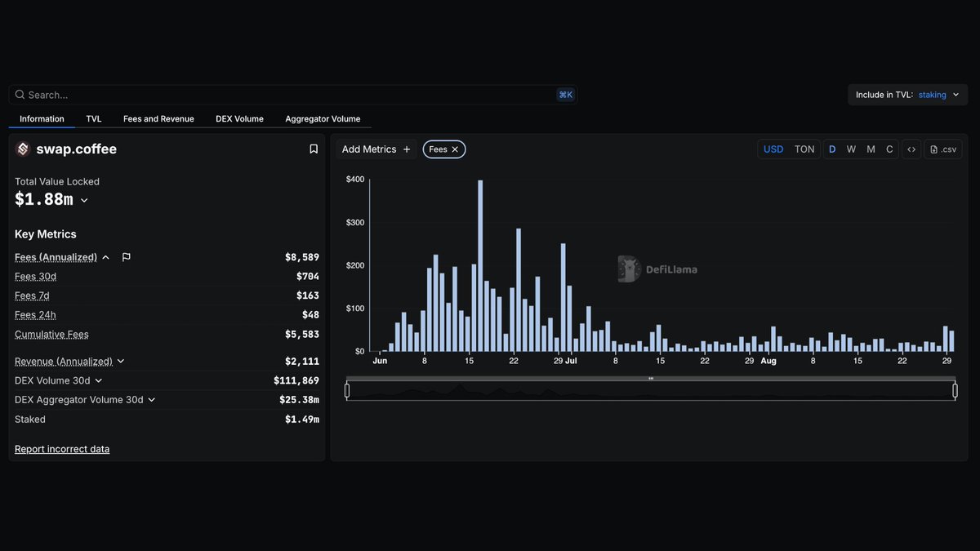Click the $111,869 DEX volume value
This screenshot has height=551, width=980.
pos(296,380)
